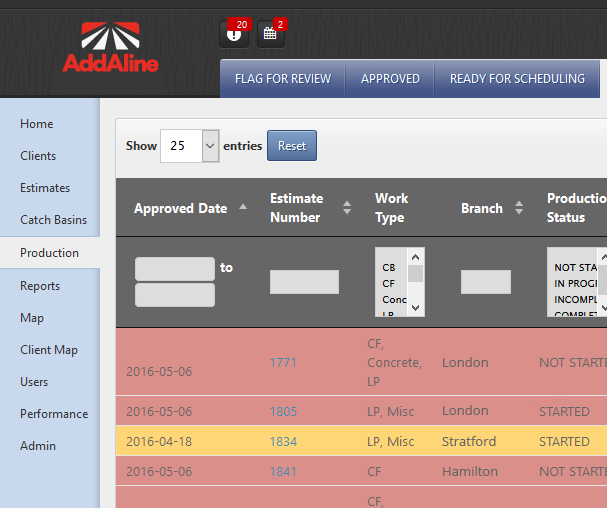Open Ready For Scheduling tab
Image resolution: width=607 pixels, height=508 pixels.
click(x=517, y=79)
